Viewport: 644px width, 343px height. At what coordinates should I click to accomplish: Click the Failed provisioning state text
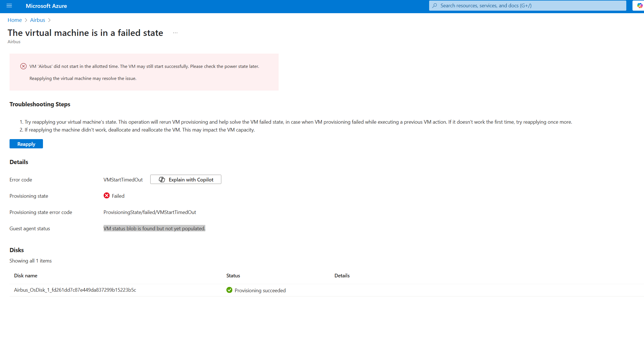point(118,196)
